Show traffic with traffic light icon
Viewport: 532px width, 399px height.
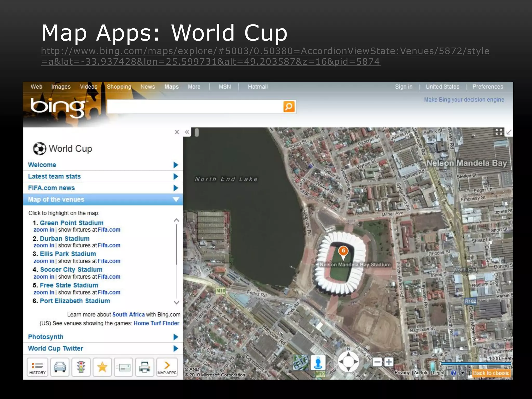pos(81,367)
